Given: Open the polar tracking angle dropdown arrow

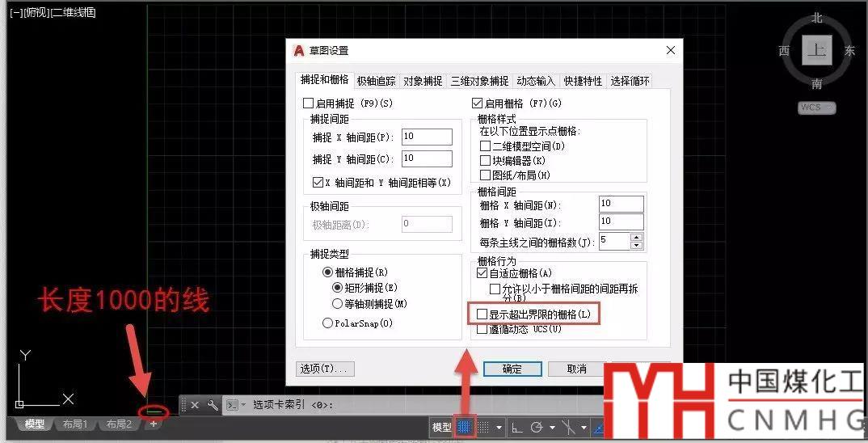Looking at the screenshot, I should pos(552,428).
